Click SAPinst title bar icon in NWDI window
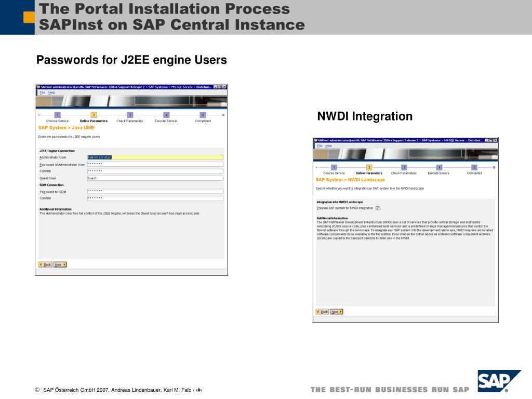Image resolution: width=532 pixels, height=399 pixels. [x=315, y=140]
